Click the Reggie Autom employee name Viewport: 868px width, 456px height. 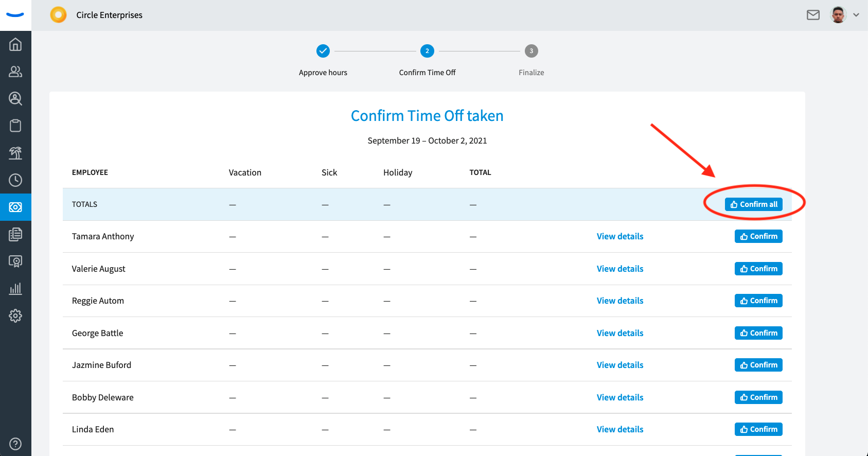pos(98,301)
